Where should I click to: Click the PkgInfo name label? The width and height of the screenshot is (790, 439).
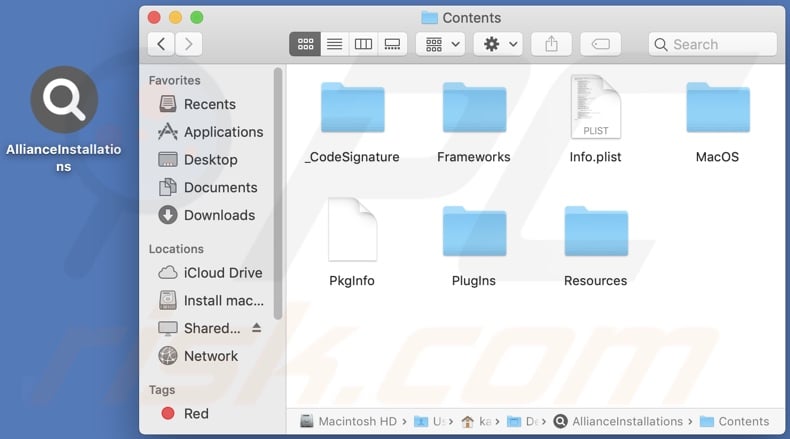tap(352, 281)
